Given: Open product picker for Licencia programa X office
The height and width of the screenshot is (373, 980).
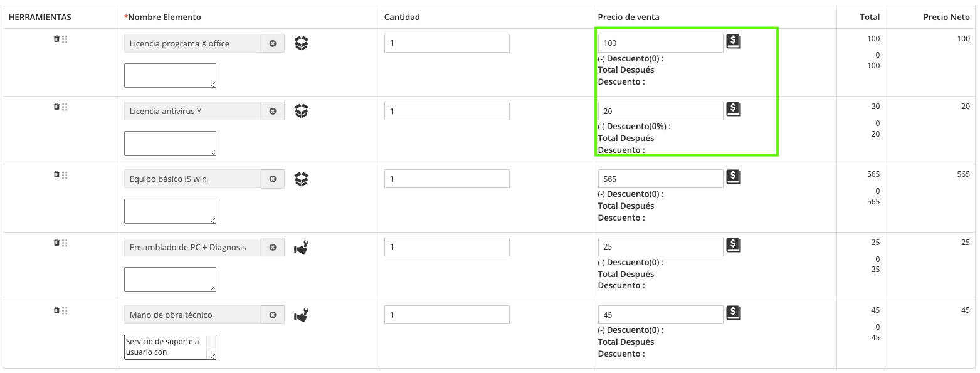Looking at the screenshot, I should click(302, 43).
